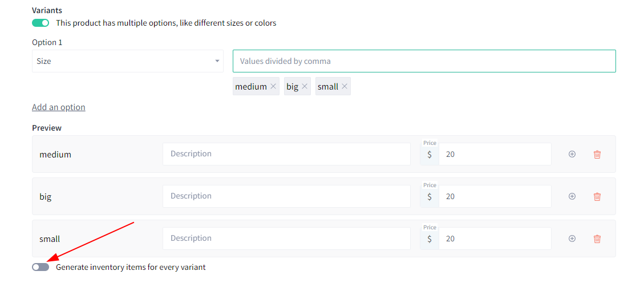Delete the medium variant with trash icon
Image resolution: width=644 pixels, height=283 pixels.
click(597, 155)
